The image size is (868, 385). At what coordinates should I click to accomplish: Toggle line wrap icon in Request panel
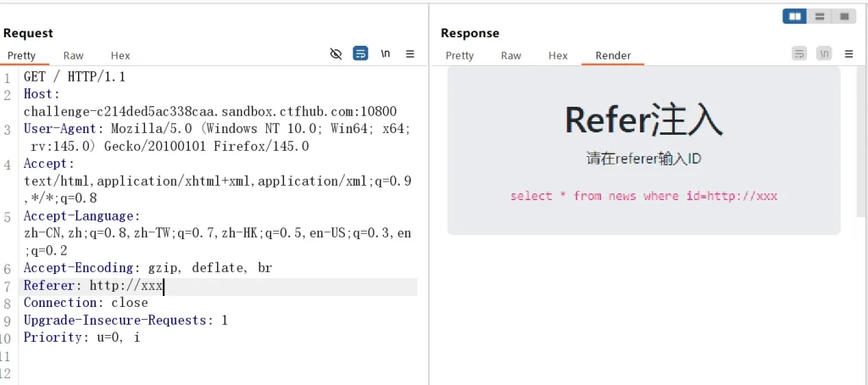point(360,54)
